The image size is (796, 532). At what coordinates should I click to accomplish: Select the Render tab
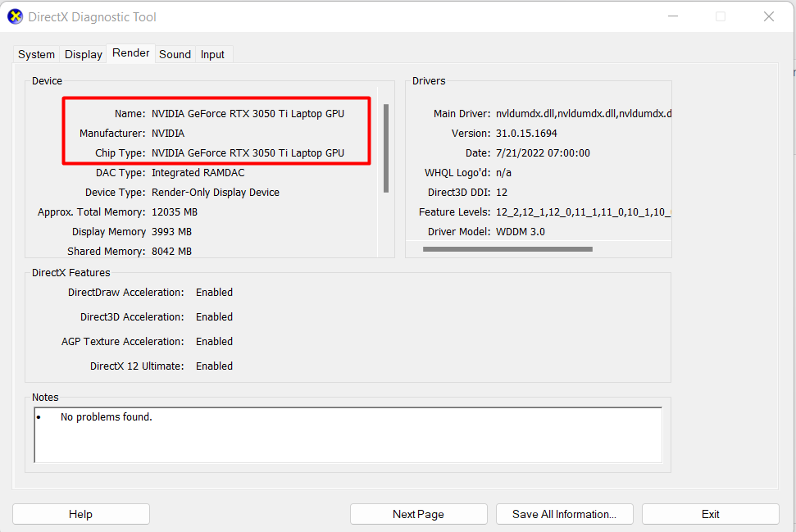(x=131, y=52)
